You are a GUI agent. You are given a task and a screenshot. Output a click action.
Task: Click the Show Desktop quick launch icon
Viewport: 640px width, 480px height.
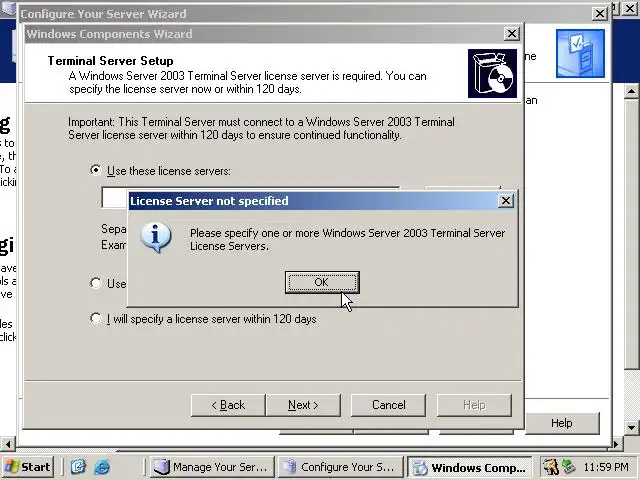[78, 467]
